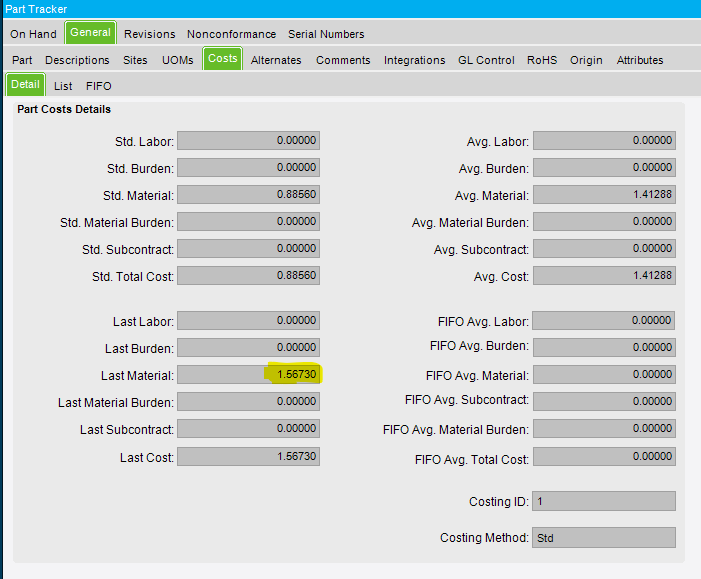This screenshot has width=701, height=579.
Task: Click the Std. Labor field
Action: [x=249, y=141]
